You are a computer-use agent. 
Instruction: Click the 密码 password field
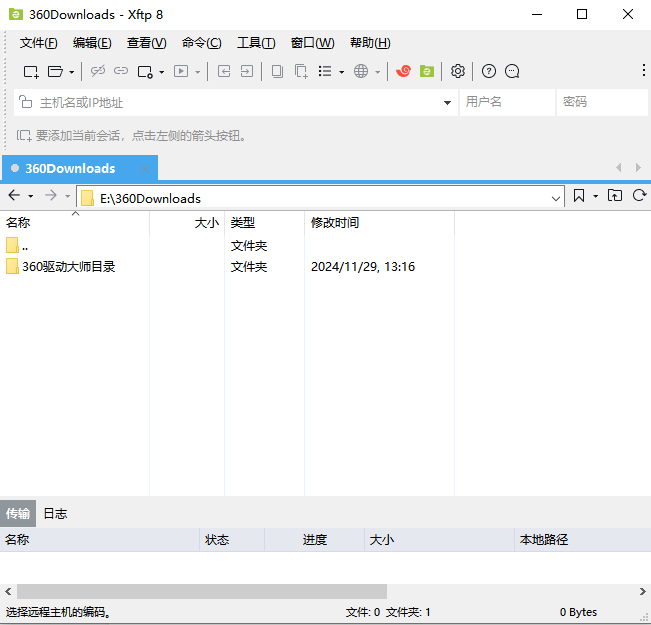coord(602,102)
